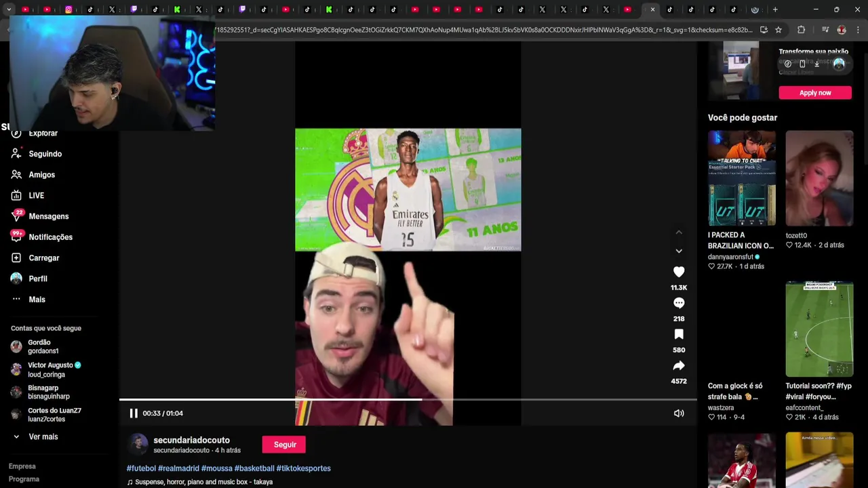This screenshot has width=868, height=488.
Task: Click the LIVE camera icon
Action: [16, 196]
